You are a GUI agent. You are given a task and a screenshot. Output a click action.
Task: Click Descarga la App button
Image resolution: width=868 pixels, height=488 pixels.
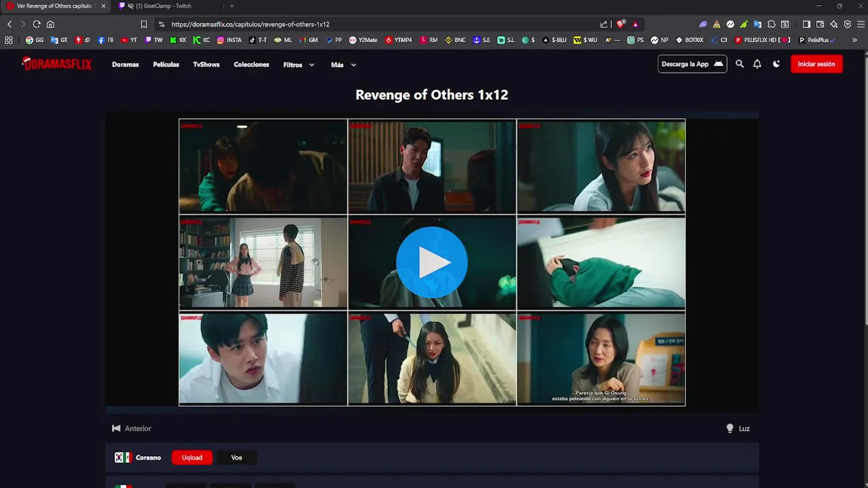[692, 64]
